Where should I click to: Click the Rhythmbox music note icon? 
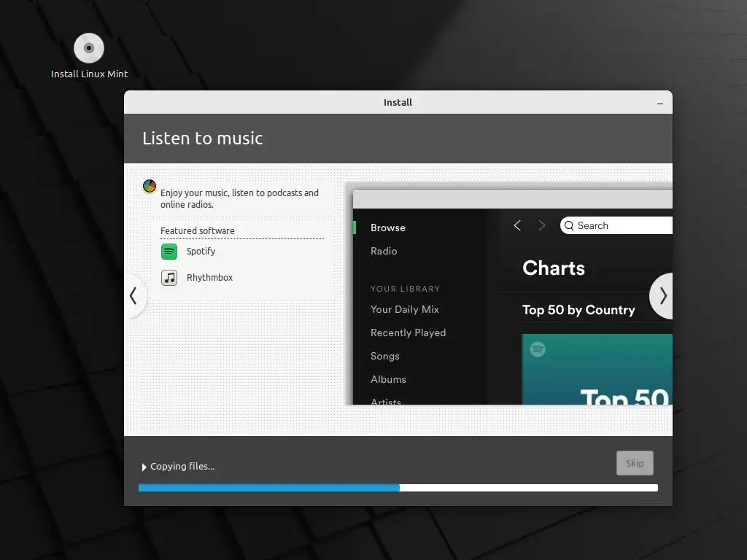(x=169, y=278)
